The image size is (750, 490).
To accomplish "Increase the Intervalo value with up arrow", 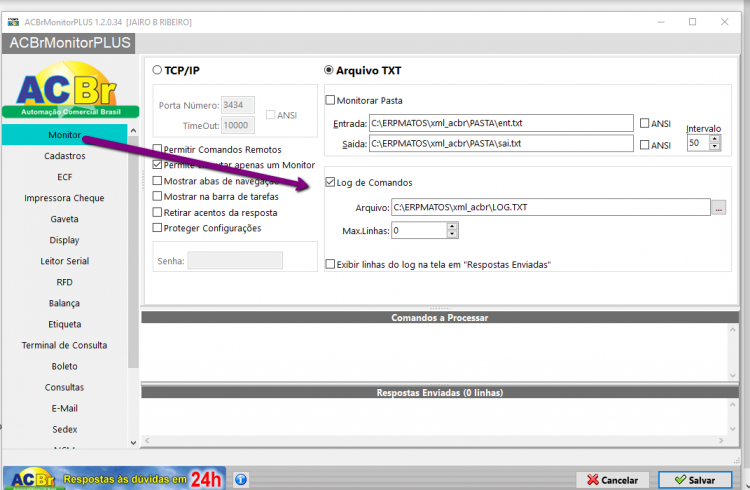I will click(x=715, y=139).
